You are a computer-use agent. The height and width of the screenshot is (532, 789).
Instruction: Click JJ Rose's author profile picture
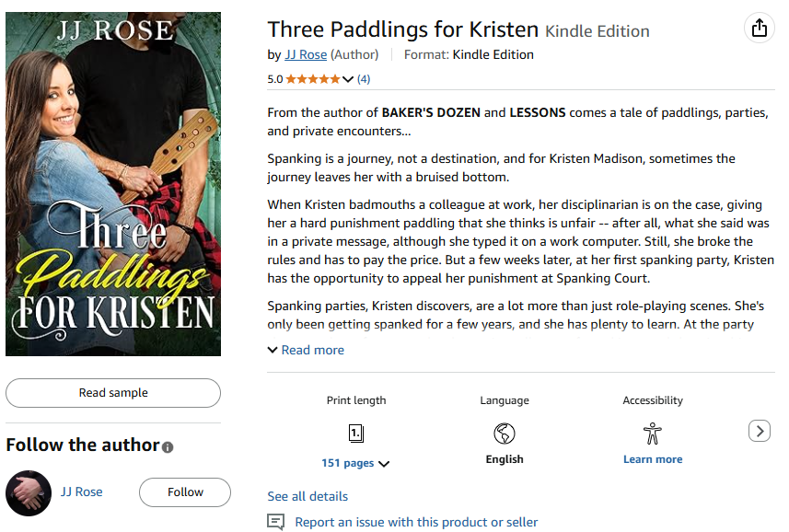[x=29, y=492]
